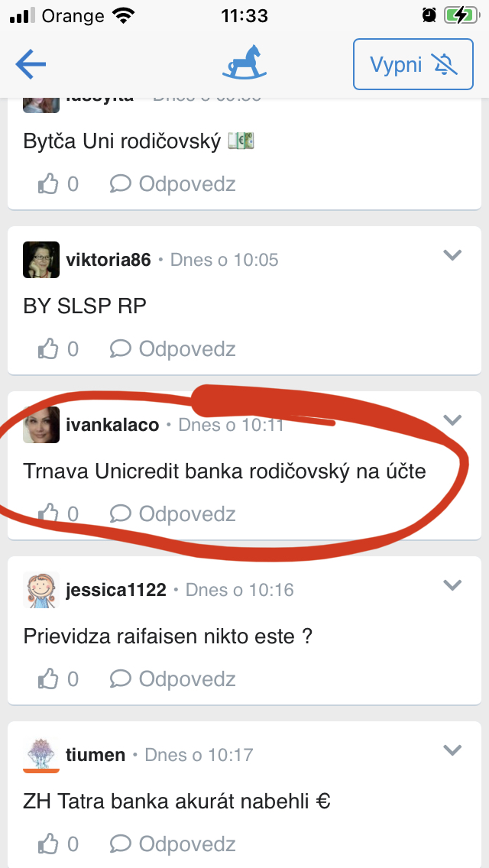The image size is (489, 868).
Task: Expand options chevron on tiumen's post
Action: pos(452,750)
